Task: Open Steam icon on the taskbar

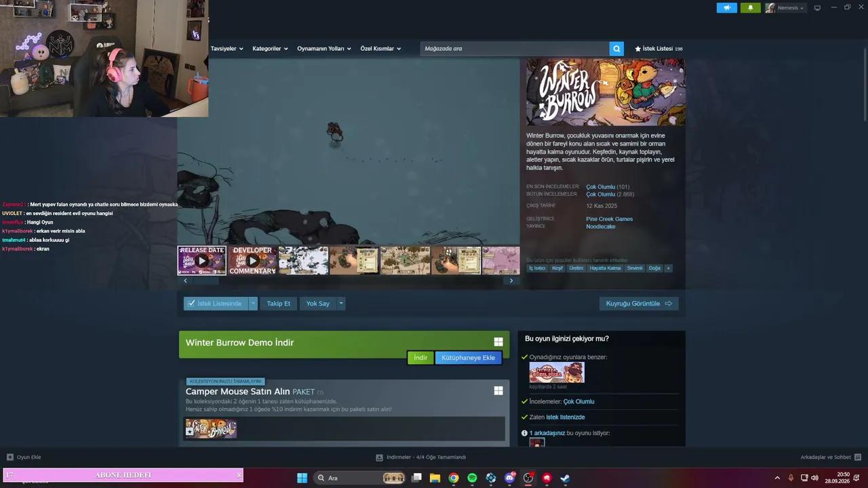Action: coord(565,478)
